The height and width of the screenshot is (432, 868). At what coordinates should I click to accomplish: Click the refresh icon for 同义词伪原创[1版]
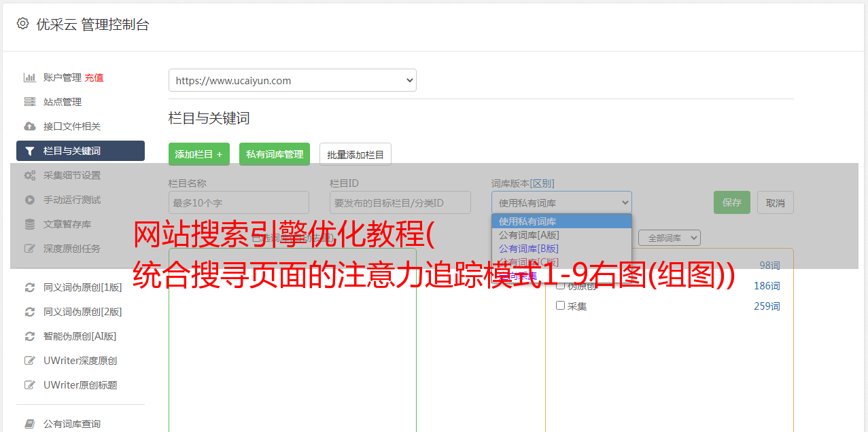pos(30,287)
